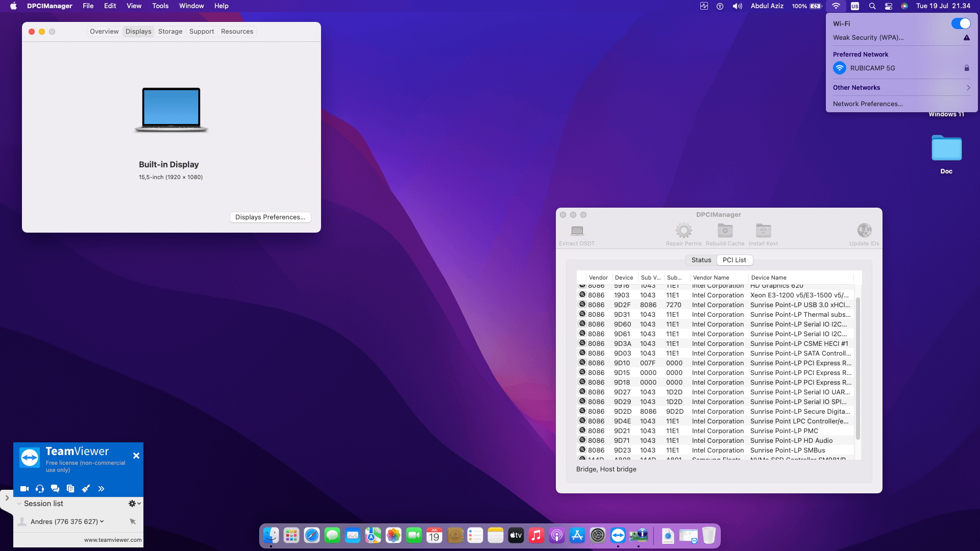Expand Other Networks chevron

tap(968, 88)
